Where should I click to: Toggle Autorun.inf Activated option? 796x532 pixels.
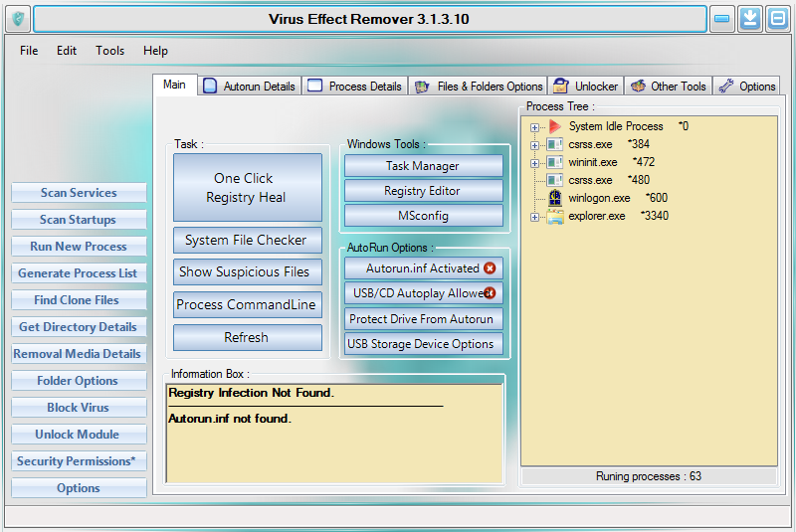424,268
